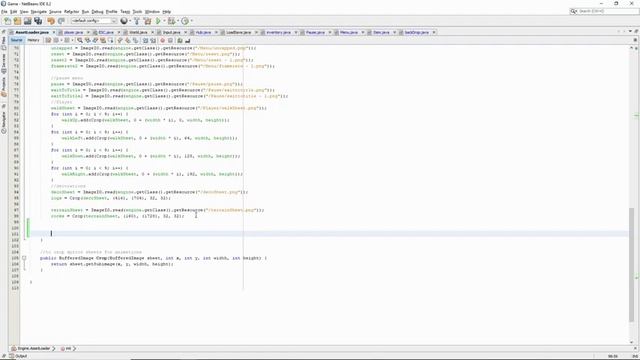Switch editor to Source view
Image resolution: width=640 pixels, height=360 pixels.
tap(17, 40)
